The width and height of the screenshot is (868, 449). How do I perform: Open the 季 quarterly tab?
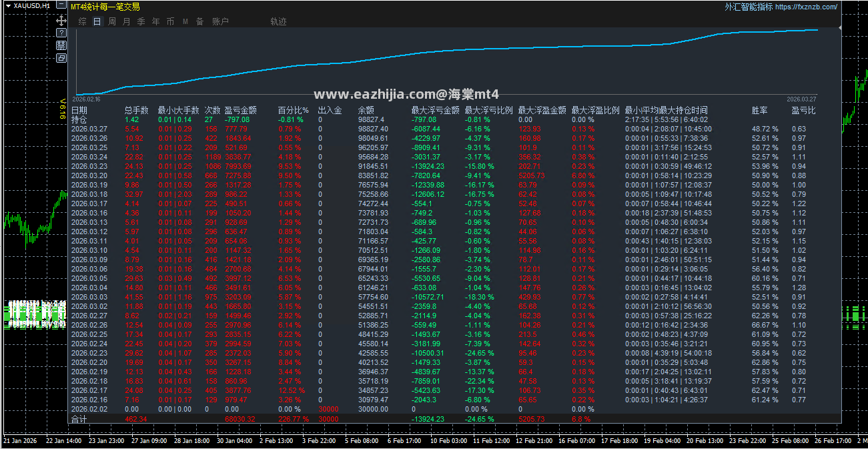(141, 21)
